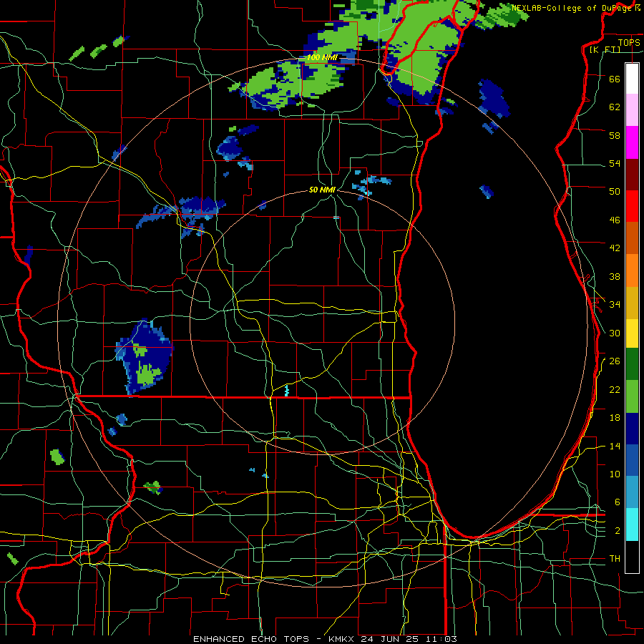The image size is (644, 644).
Task: Click the yellow legend swatch
Action: [x=632, y=333]
